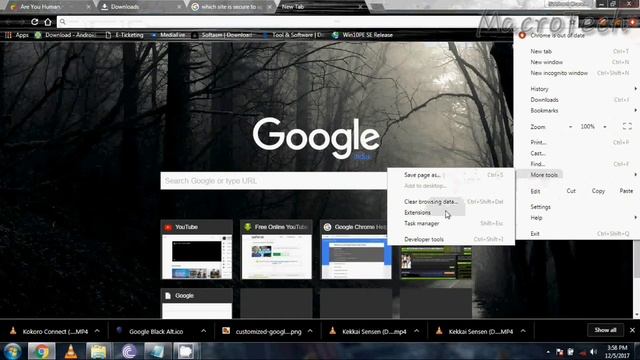Image resolution: width=640 pixels, height=360 pixels.
Task: Show hidden system tray icons arrow
Action: [x=548, y=352]
